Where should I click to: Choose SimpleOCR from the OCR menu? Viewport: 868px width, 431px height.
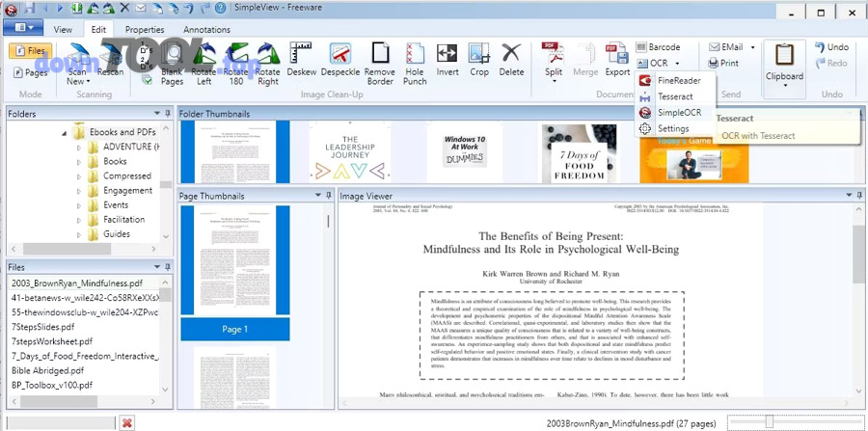(x=678, y=113)
